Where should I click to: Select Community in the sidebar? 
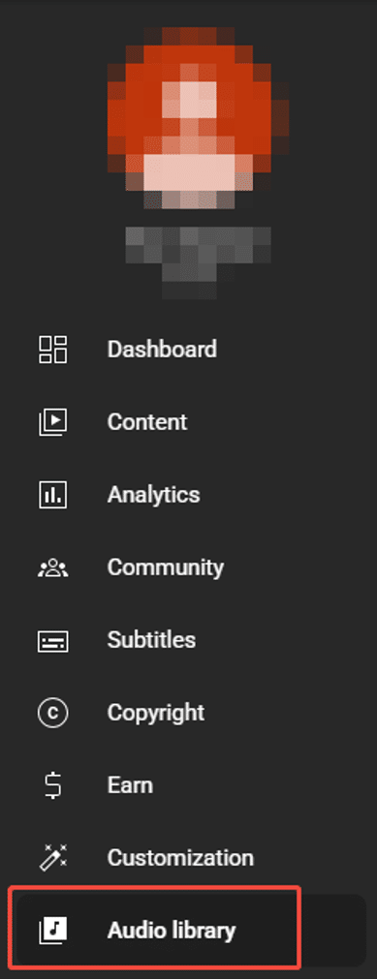point(165,567)
